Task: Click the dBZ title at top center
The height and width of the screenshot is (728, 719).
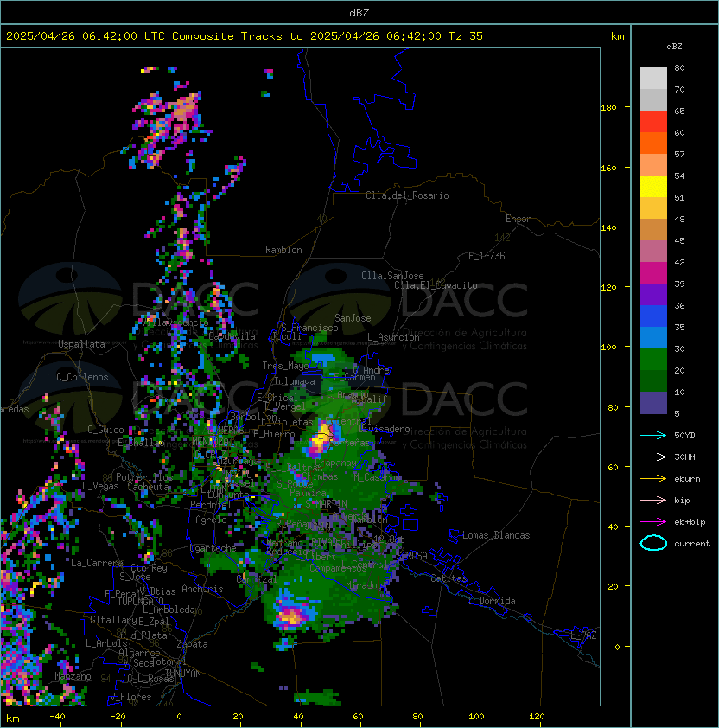Action: click(x=359, y=13)
